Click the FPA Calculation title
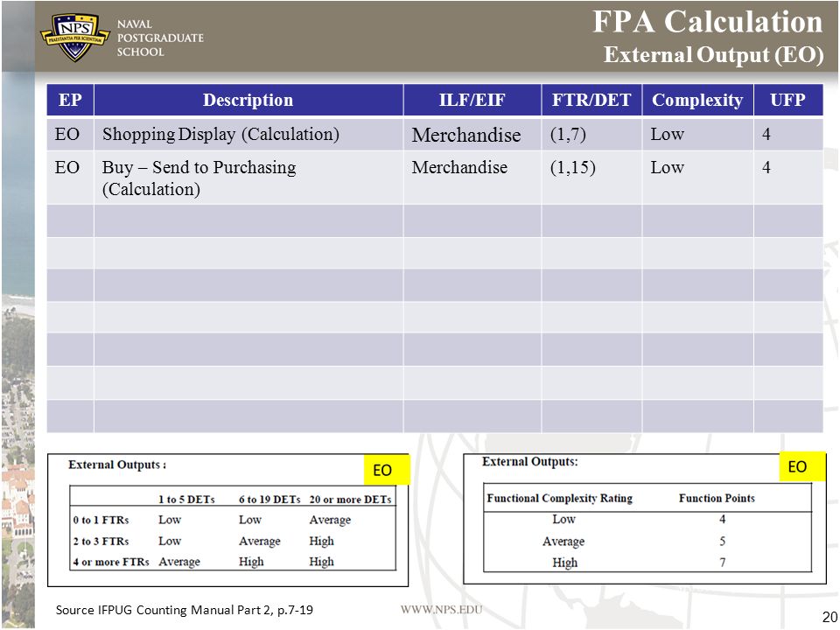Screen dimensions: 840x630 click(707, 22)
